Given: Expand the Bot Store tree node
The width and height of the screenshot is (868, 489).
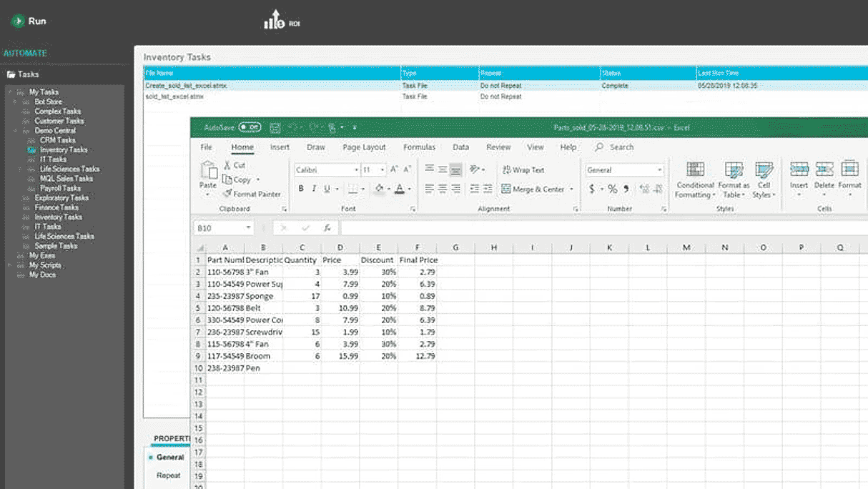Looking at the screenshot, I should 16,102.
